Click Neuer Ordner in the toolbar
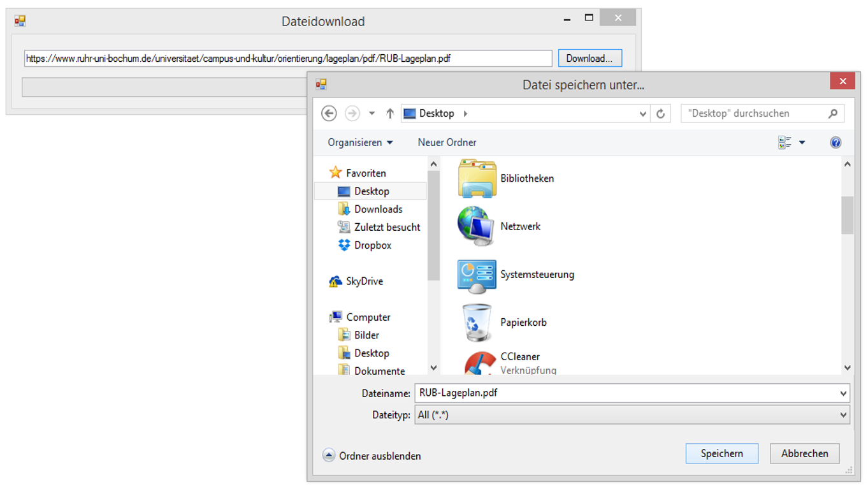 point(446,142)
